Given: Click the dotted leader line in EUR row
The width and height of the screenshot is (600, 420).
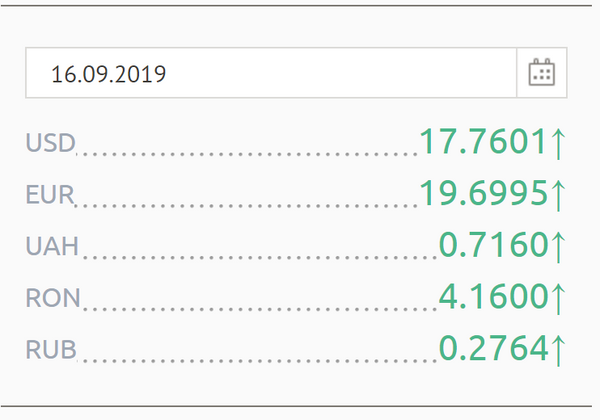Looking at the screenshot, I should (246, 206).
